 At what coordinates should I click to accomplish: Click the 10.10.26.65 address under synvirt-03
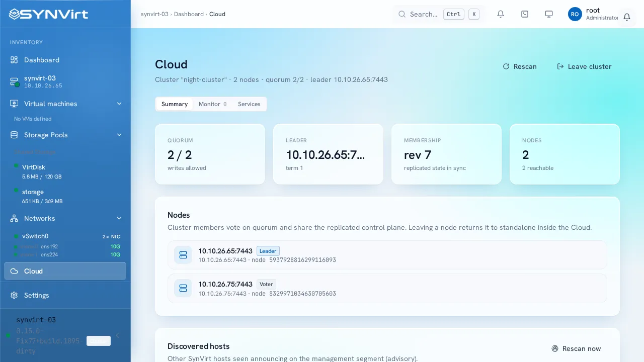[x=43, y=86]
